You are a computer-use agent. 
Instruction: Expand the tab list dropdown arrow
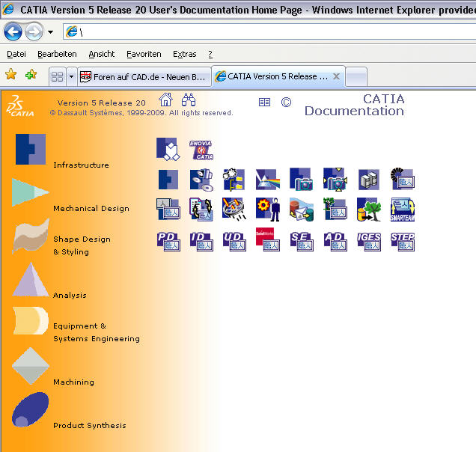point(71,76)
